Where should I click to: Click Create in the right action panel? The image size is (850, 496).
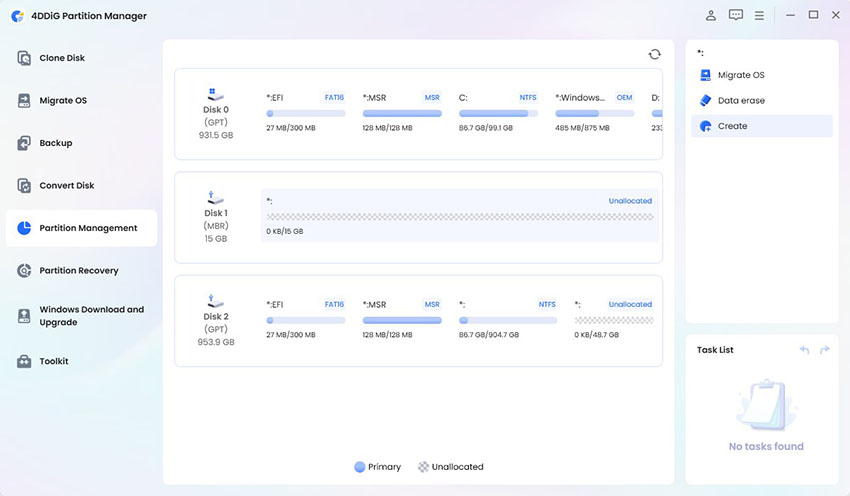pyautogui.click(x=732, y=126)
